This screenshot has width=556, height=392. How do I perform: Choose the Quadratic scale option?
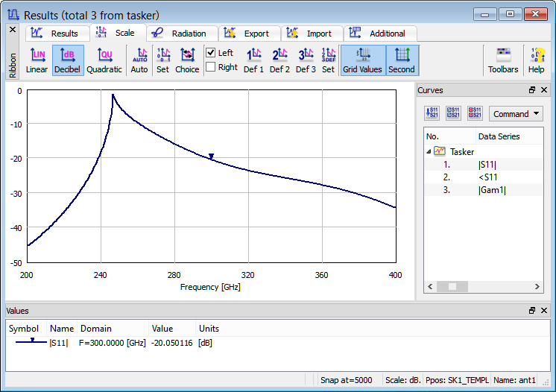(x=104, y=60)
